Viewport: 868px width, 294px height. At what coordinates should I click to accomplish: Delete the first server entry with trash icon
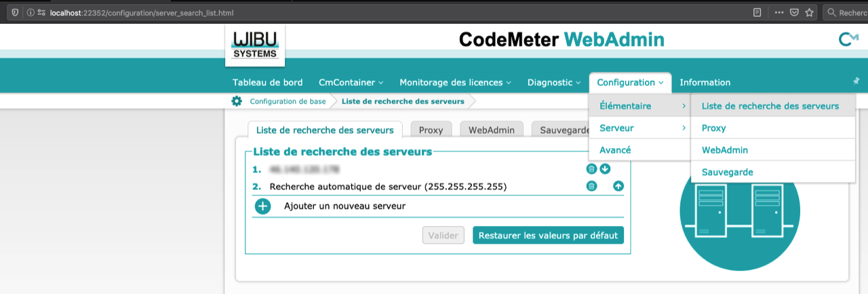point(591,169)
